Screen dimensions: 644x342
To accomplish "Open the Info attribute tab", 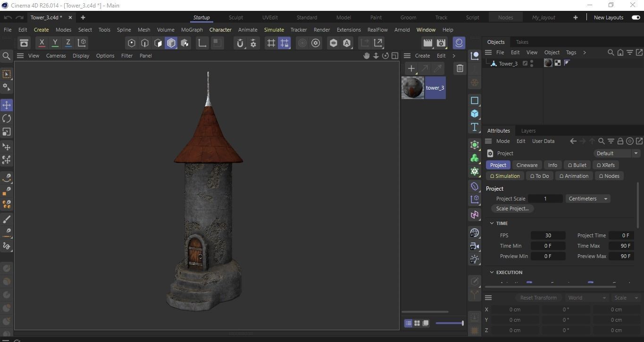I will click(552, 165).
